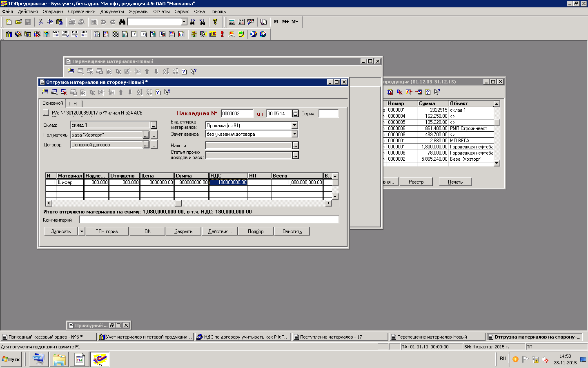588x368 pixels.
Task: Select the Шифер material cell
Action: [x=70, y=182]
